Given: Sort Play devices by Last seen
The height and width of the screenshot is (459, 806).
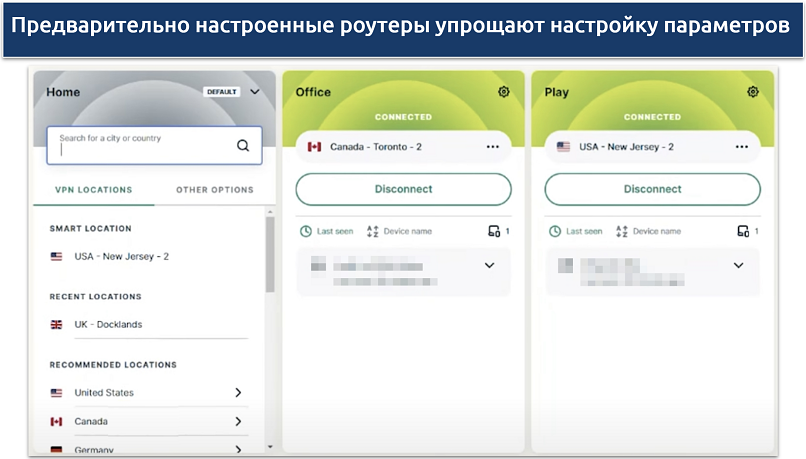Looking at the screenshot, I should coord(576,231).
